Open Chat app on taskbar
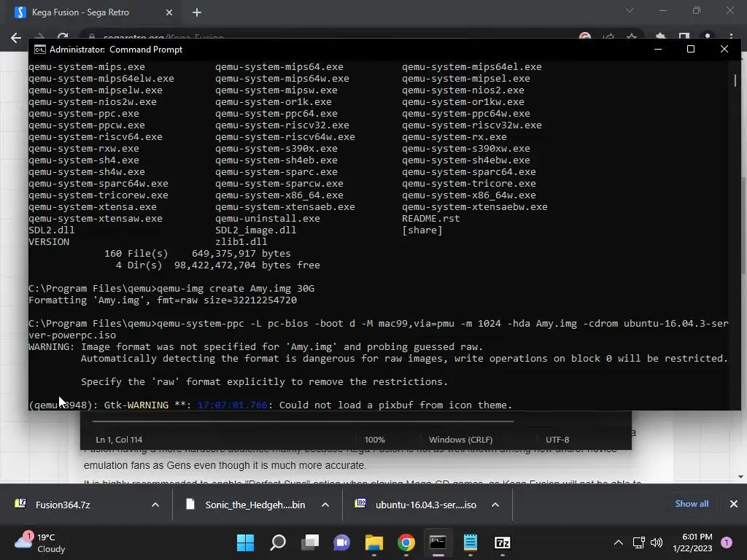This screenshot has height=560, width=747. tap(341, 542)
